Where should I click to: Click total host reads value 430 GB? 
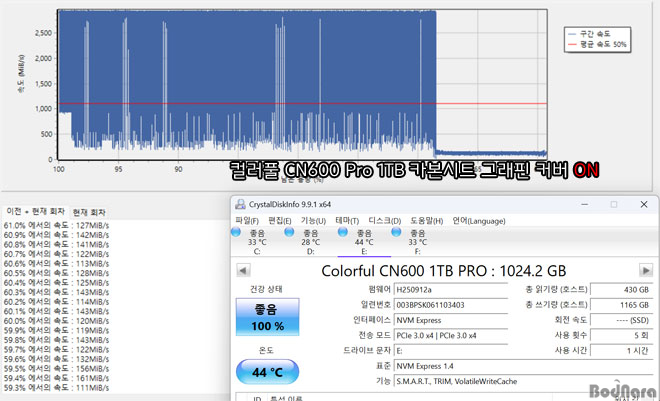click(622, 289)
